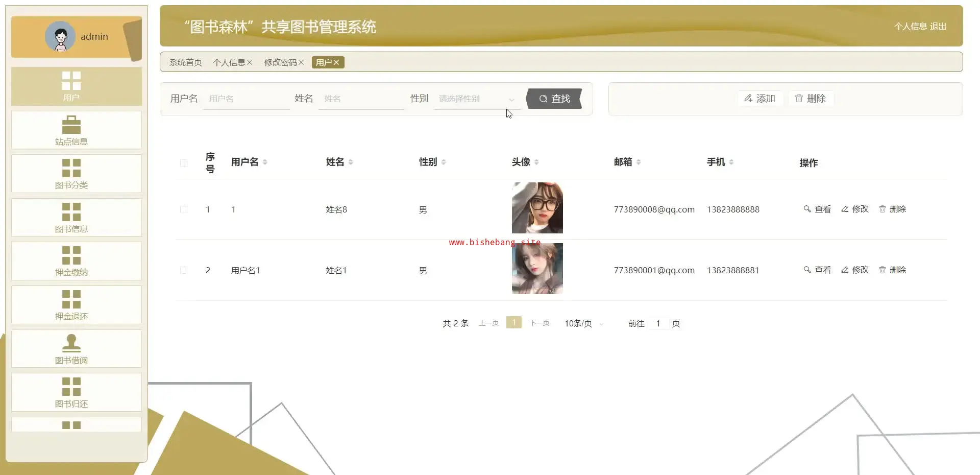This screenshot has width=980, height=475.
Task: Open the 10条/页 page size dropdown
Action: [x=584, y=323]
